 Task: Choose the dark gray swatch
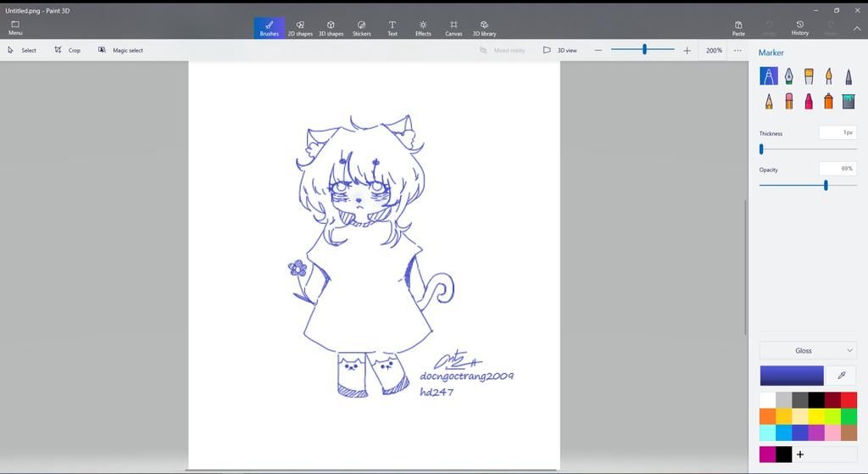pos(800,399)
